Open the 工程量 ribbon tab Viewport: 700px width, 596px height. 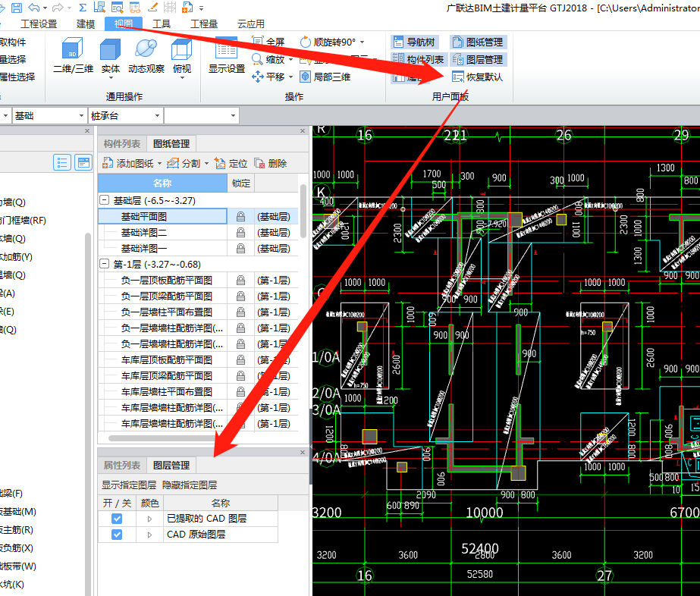click(204, 24)
